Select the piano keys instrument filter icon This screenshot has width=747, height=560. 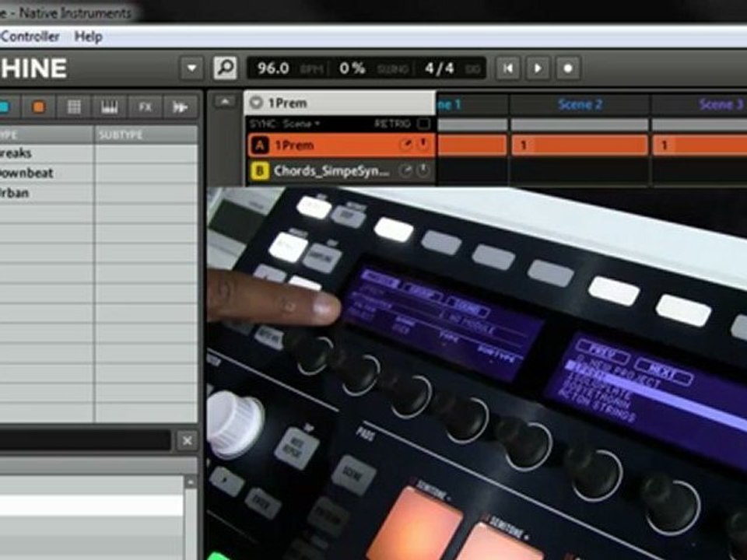(109, 107)
